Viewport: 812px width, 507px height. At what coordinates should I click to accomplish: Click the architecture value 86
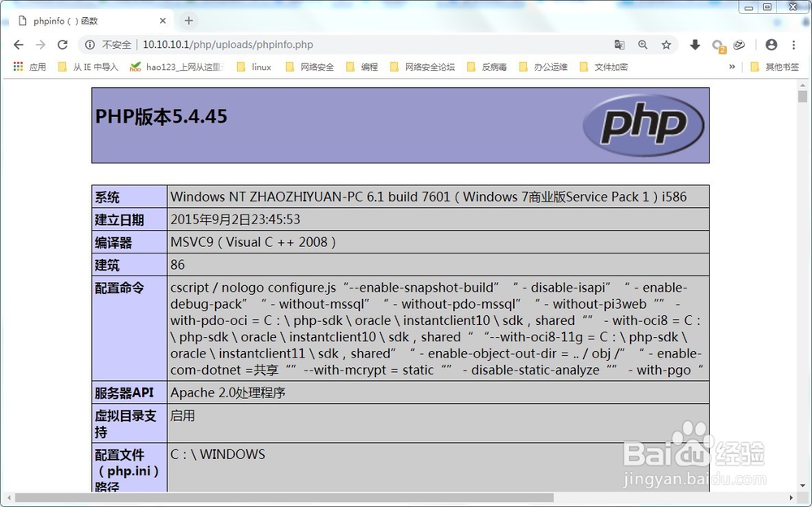[178, 265]
